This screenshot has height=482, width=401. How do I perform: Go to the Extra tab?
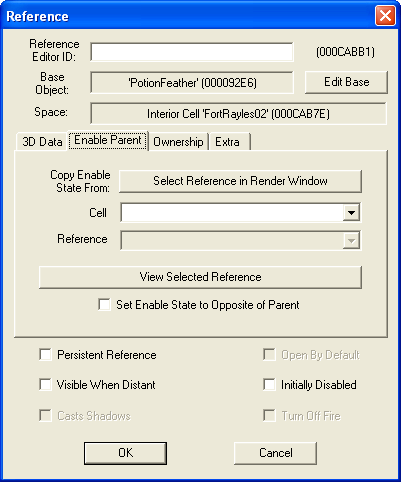coord(229,142)
